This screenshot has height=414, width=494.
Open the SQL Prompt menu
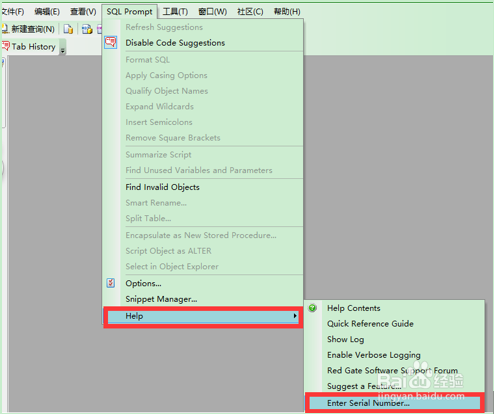click(x=129, y=12)
